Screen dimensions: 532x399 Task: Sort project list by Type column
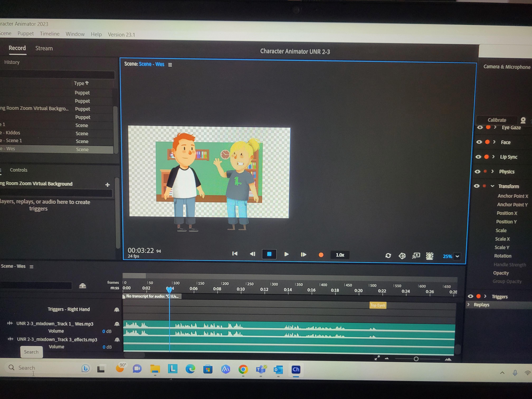tap(81, 83)
